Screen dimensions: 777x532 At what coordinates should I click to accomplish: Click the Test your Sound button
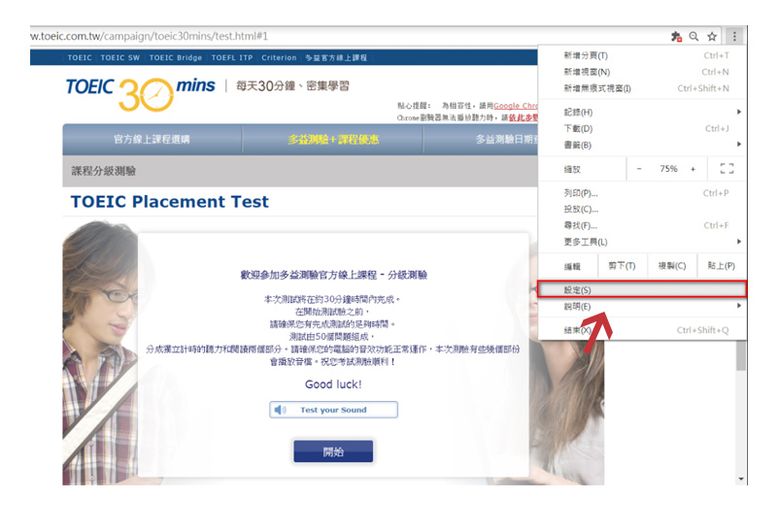[x=333, y=410]
